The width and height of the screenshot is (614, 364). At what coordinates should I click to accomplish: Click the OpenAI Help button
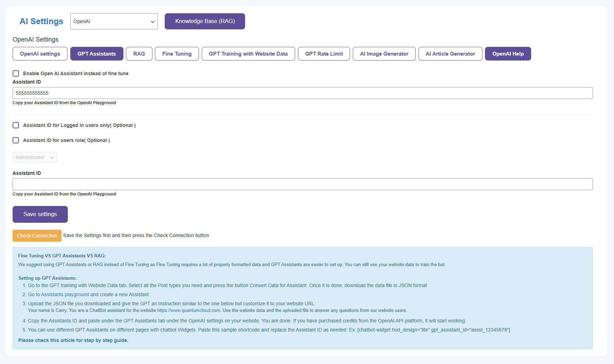tap(508, 54)
